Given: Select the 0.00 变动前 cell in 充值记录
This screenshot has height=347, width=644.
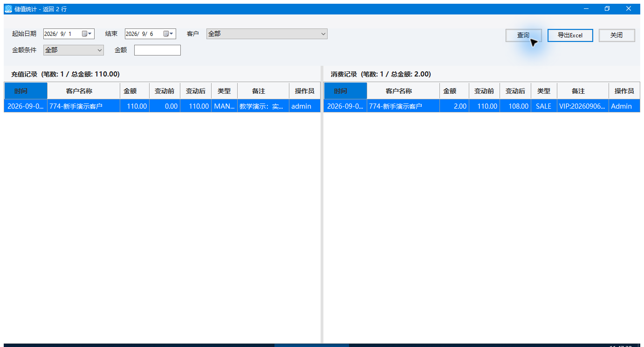Looking at the screenshot, I should [x=164, y=106].
